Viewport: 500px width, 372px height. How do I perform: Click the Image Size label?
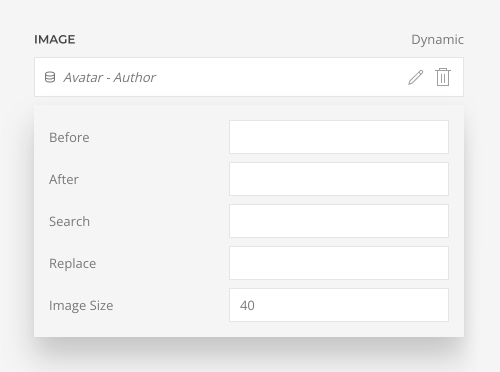(x=81, y=306)
